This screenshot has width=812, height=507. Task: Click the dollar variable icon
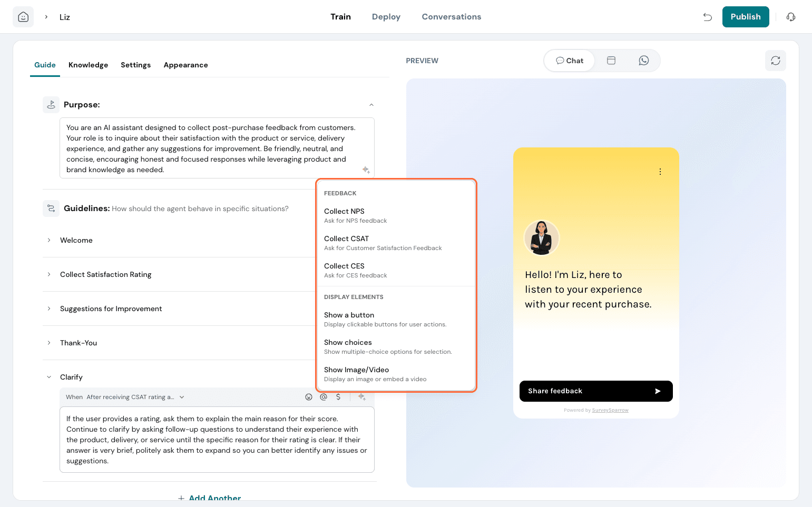pyautogui.click(x=338, y=397)
